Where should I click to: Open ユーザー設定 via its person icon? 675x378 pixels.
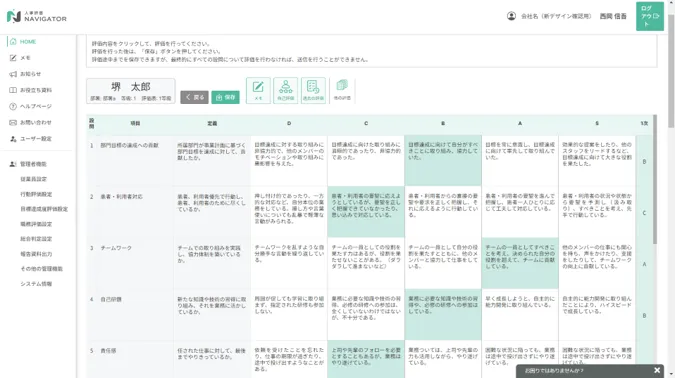13,139
